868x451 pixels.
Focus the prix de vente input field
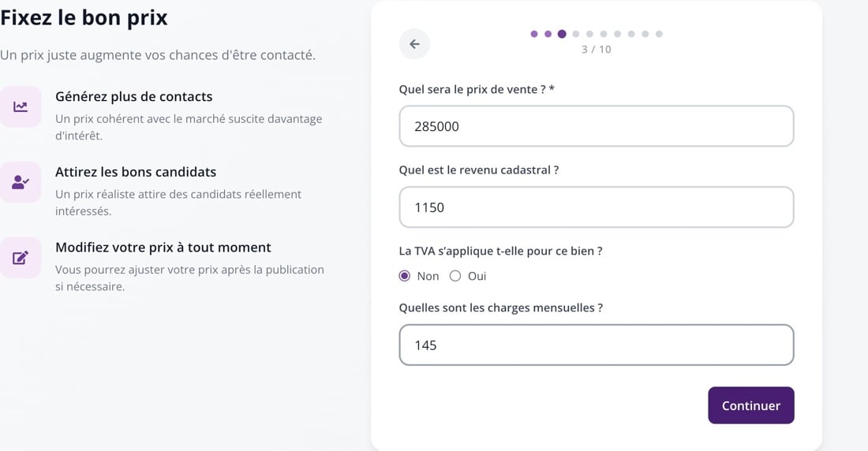pos(597,126)
